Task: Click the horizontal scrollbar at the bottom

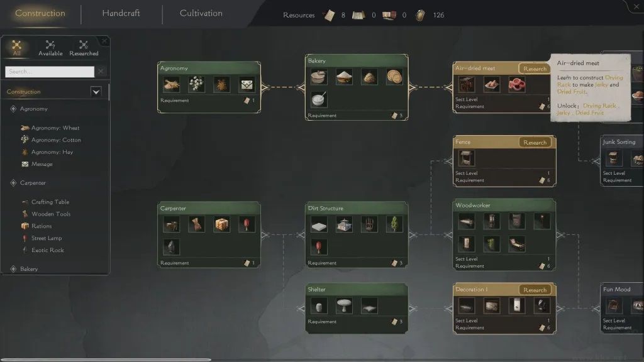Action: [106, 360]
